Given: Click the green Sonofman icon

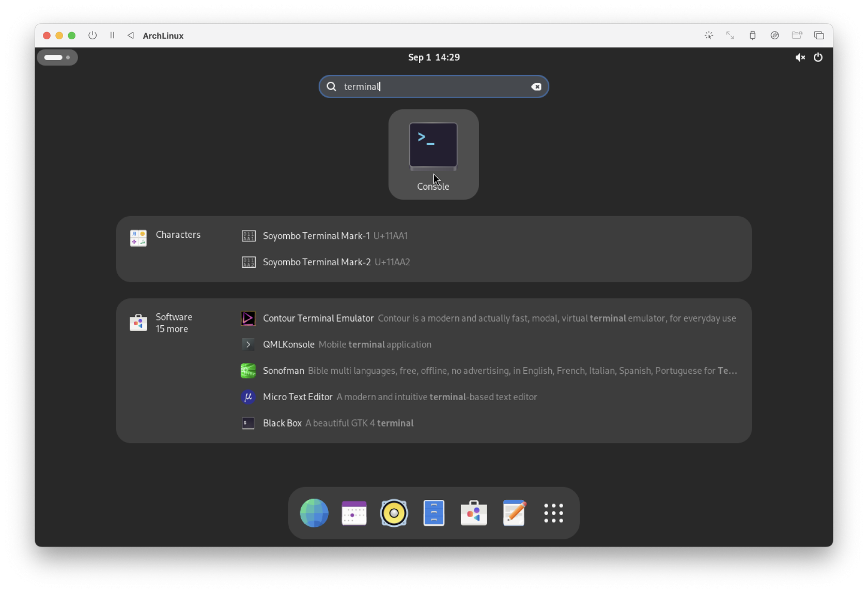Looking at the screenshot, I should click(248, 371).
